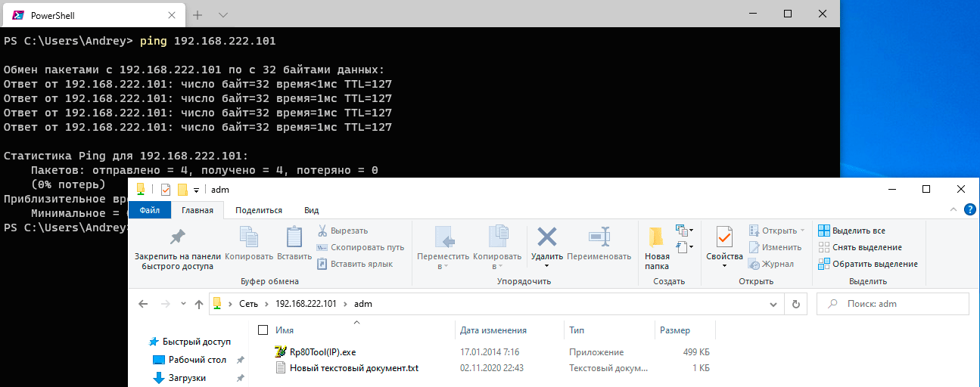
Task: Click the Поиск: adm search field
Action: [893, 304]
